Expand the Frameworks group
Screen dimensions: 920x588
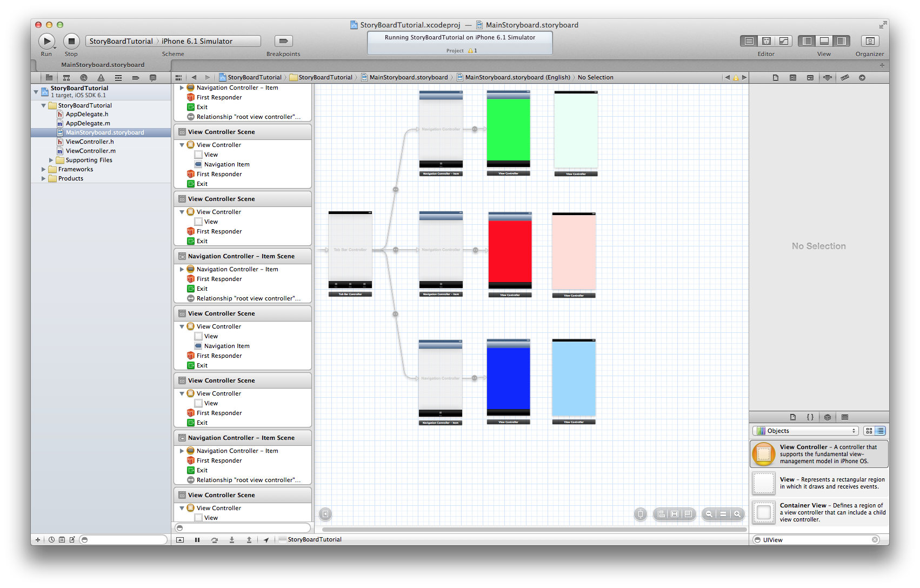(x=44, y=169)
